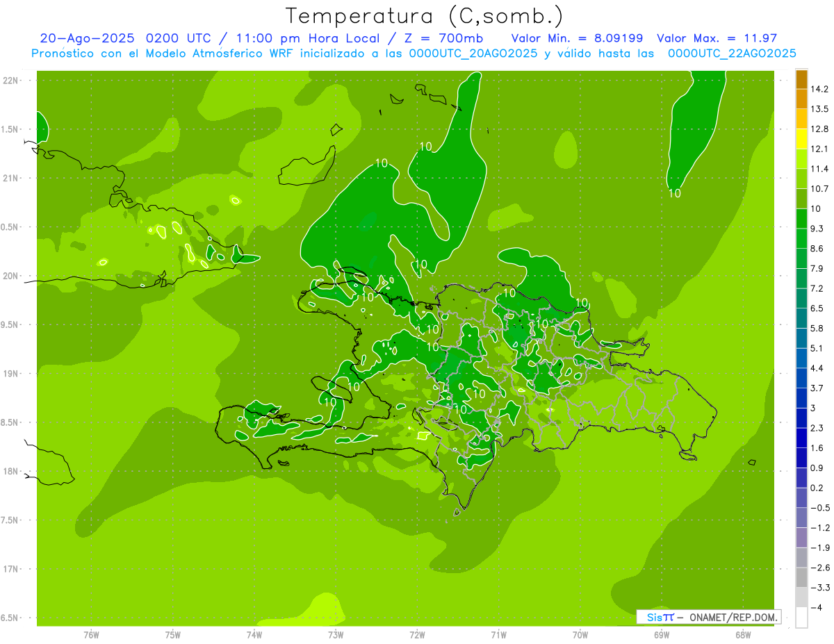
Task: Click the "20N" latitude axis label
Action: click(10, 276)
